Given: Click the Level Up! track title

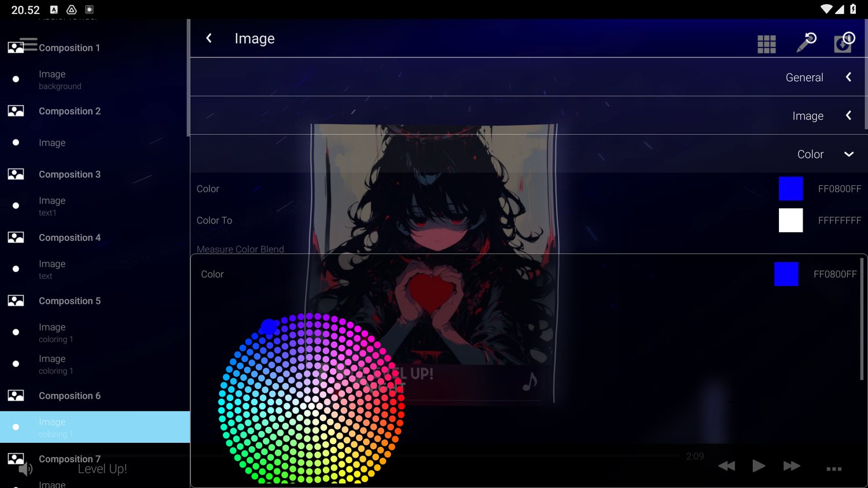Looking at the screenshot, I should coord(102,469).
